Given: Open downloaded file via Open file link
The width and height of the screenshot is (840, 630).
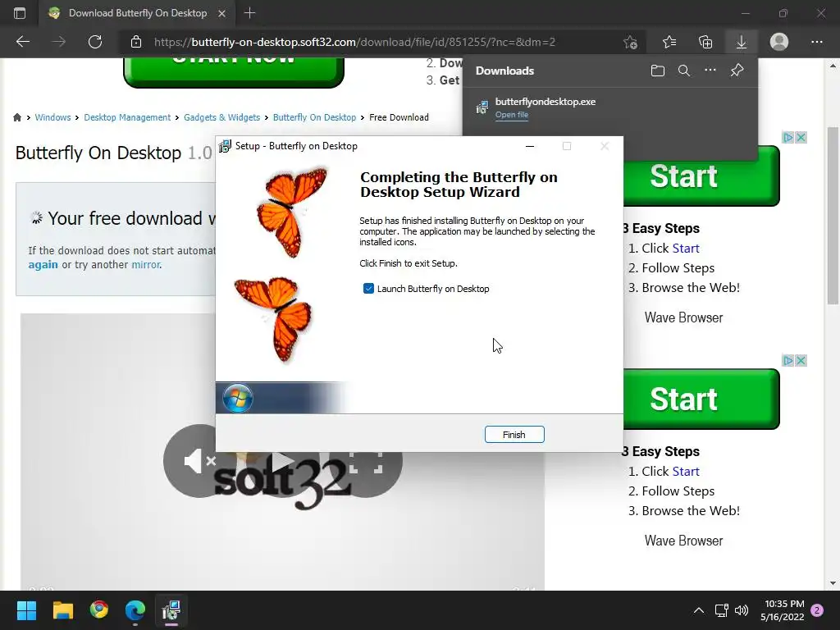Looking at the screenshot, I should [x=512, y=115].
